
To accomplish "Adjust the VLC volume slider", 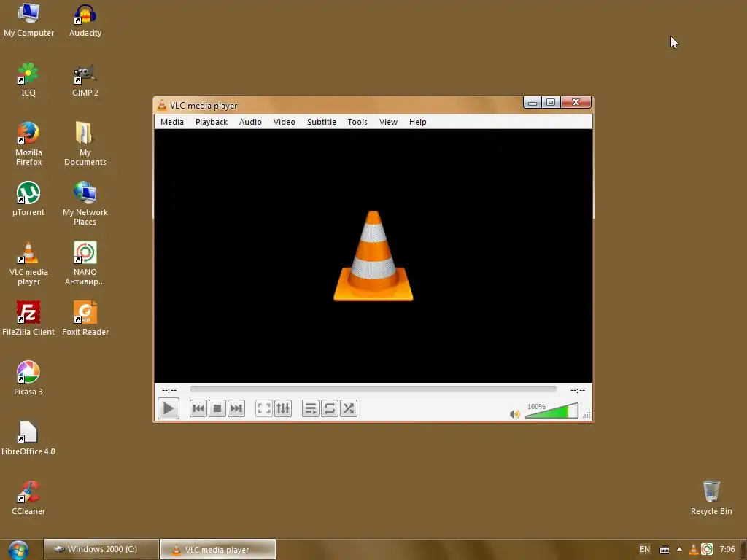I will point(551,411).
